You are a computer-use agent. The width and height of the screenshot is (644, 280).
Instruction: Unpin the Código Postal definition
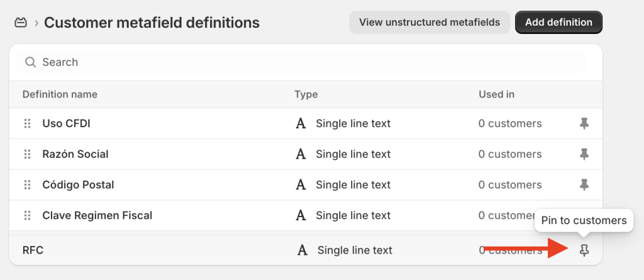click(x=584, y=184)
